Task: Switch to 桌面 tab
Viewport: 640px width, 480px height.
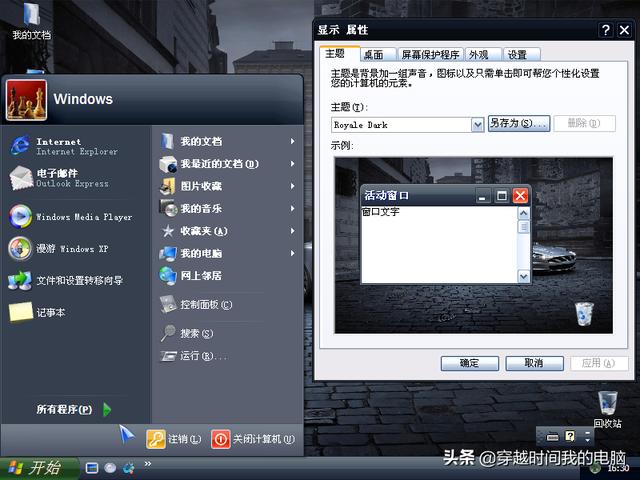Action: 378,55
